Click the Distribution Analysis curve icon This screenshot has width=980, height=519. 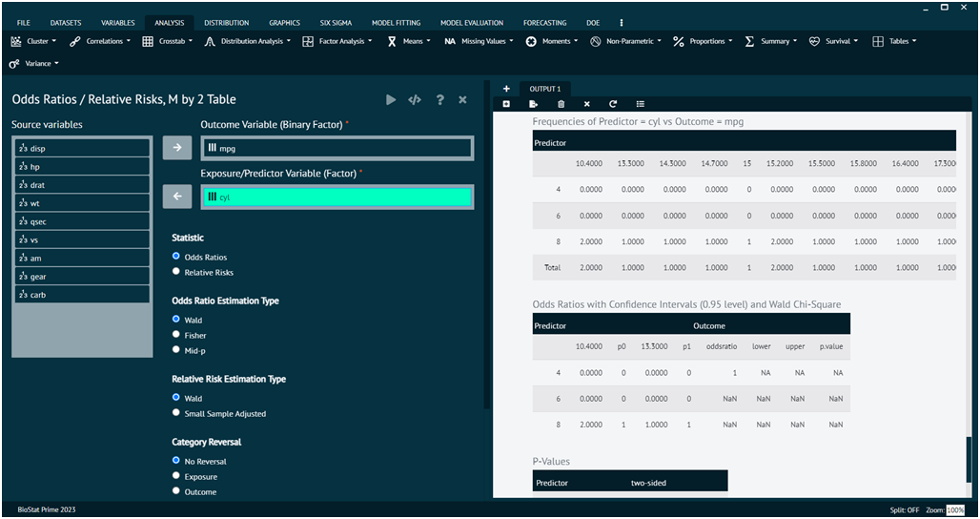click(210, 41)
